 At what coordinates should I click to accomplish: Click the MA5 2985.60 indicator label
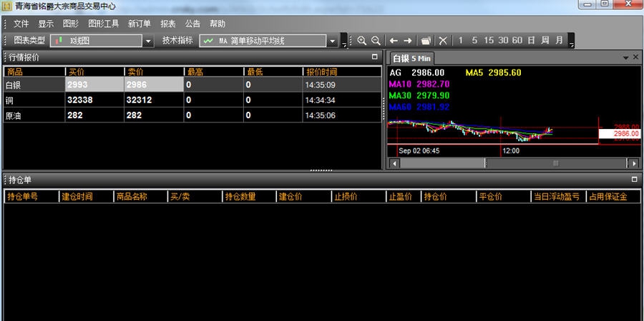493,73
